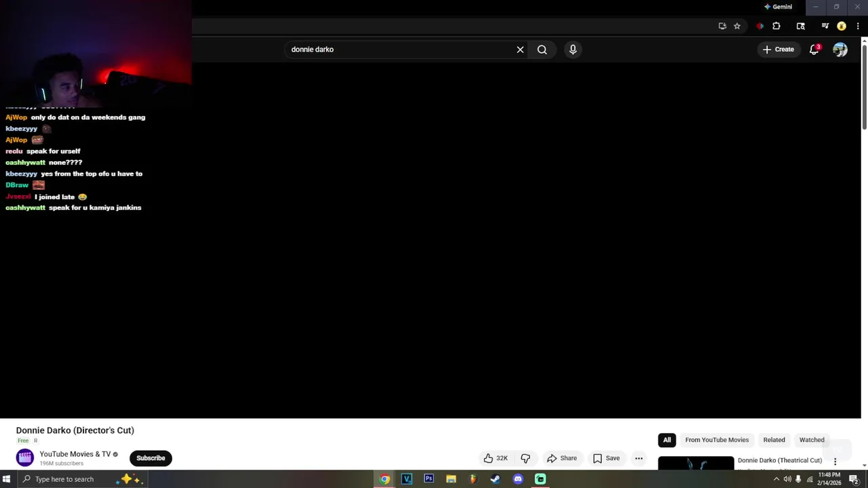Select the 'Related' filter chip

pyautogui.click(x=774, y=440)
